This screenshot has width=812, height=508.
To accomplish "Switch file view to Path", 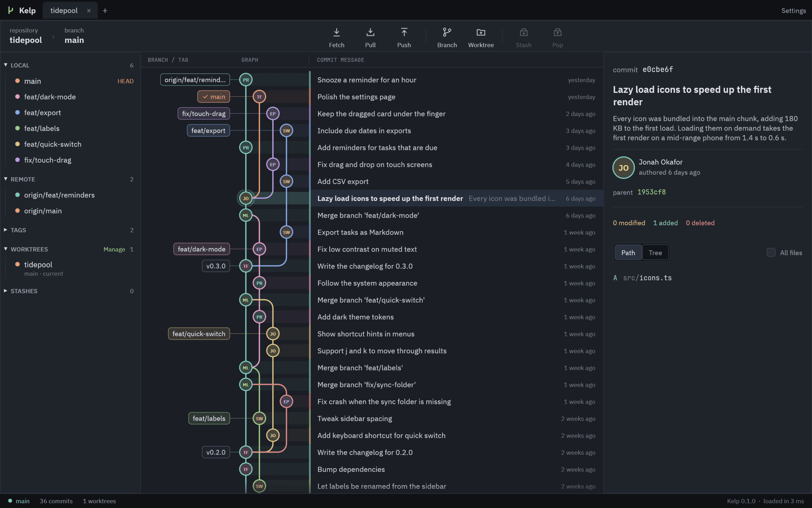I will click(628, 253).
